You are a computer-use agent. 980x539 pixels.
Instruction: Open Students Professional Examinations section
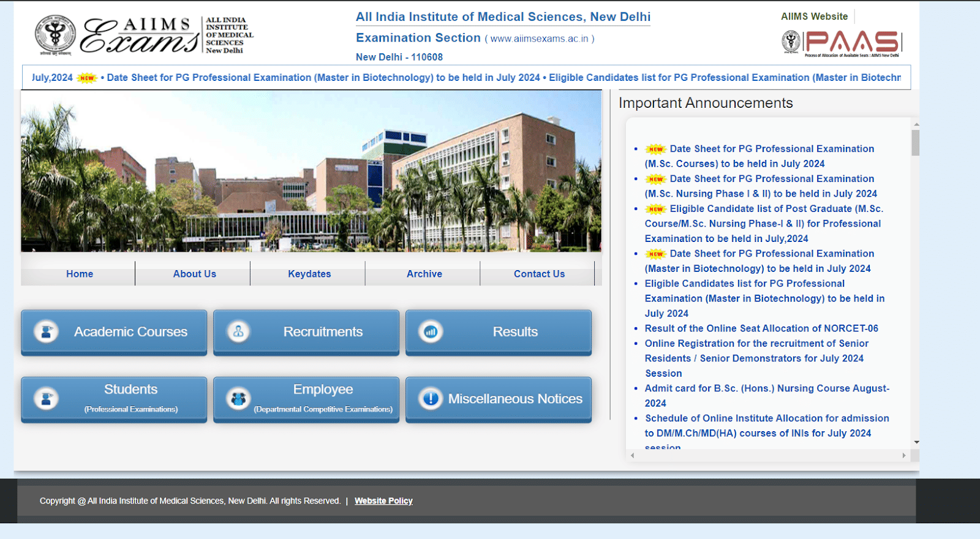[114, 399]
